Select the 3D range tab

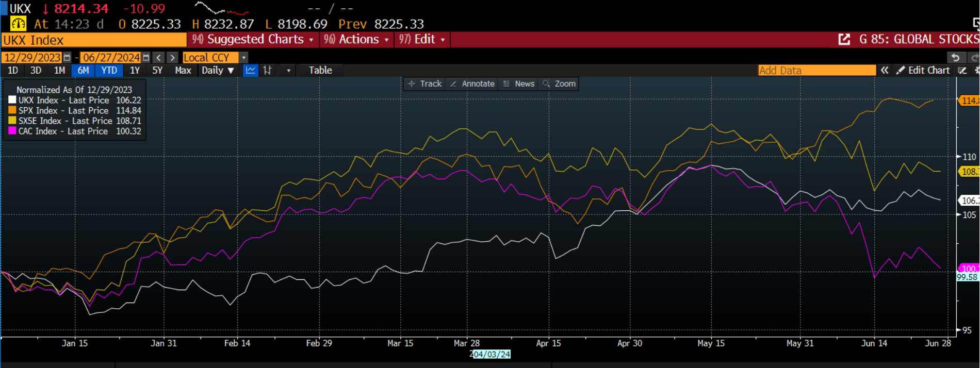[36, 71]
